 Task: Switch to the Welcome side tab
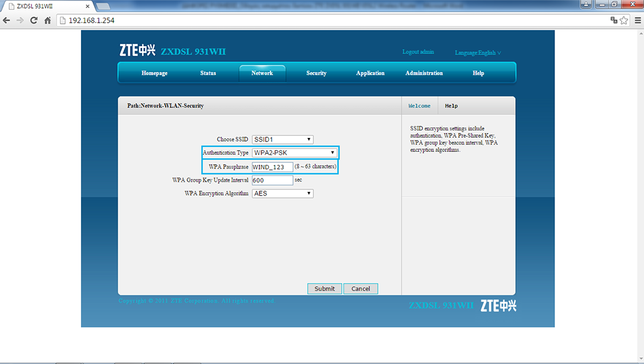(x=420, y=106)
